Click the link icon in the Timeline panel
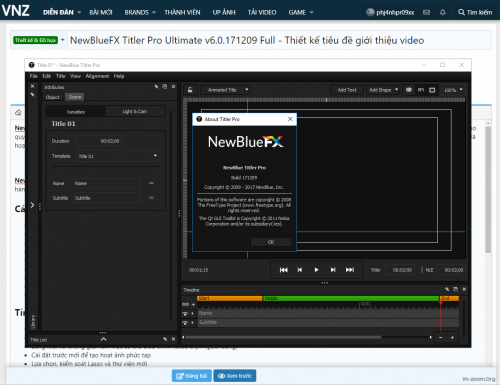 tap(185, 304)
